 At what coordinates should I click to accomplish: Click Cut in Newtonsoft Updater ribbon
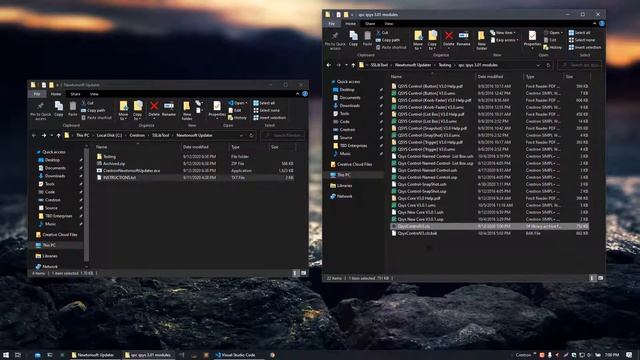click(x=87, y=103)
